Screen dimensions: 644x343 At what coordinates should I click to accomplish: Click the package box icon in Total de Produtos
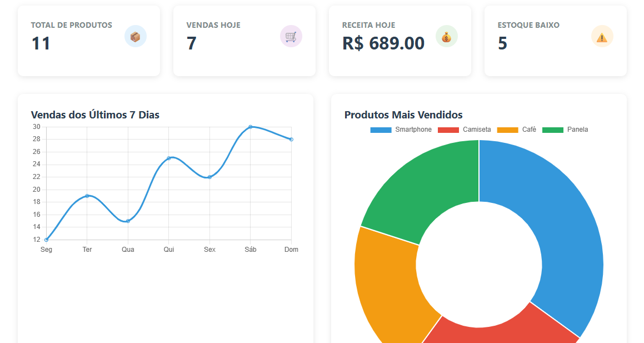tap(135, 37)
